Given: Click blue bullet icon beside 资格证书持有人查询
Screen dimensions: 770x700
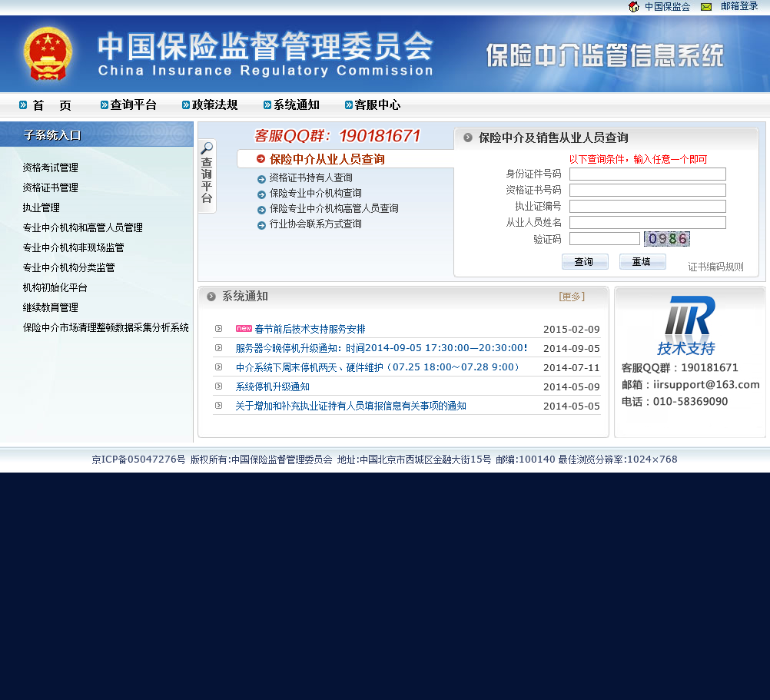Looking at the screenshot, I should [x=262, y=179].
